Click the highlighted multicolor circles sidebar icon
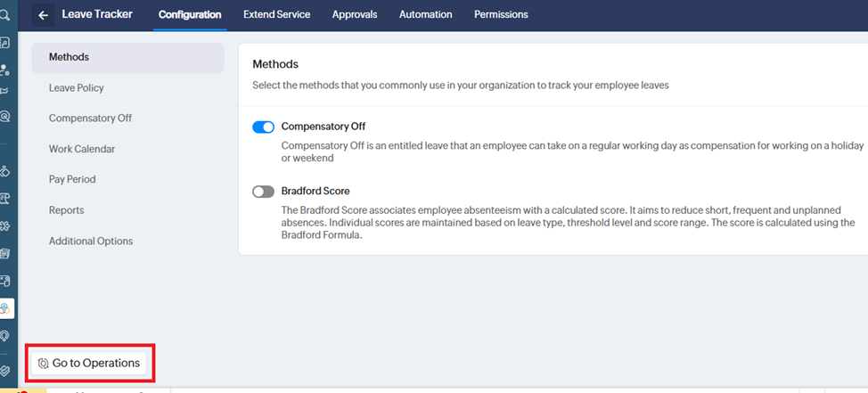This screenshot has height=393, width=868. point(5,308)
